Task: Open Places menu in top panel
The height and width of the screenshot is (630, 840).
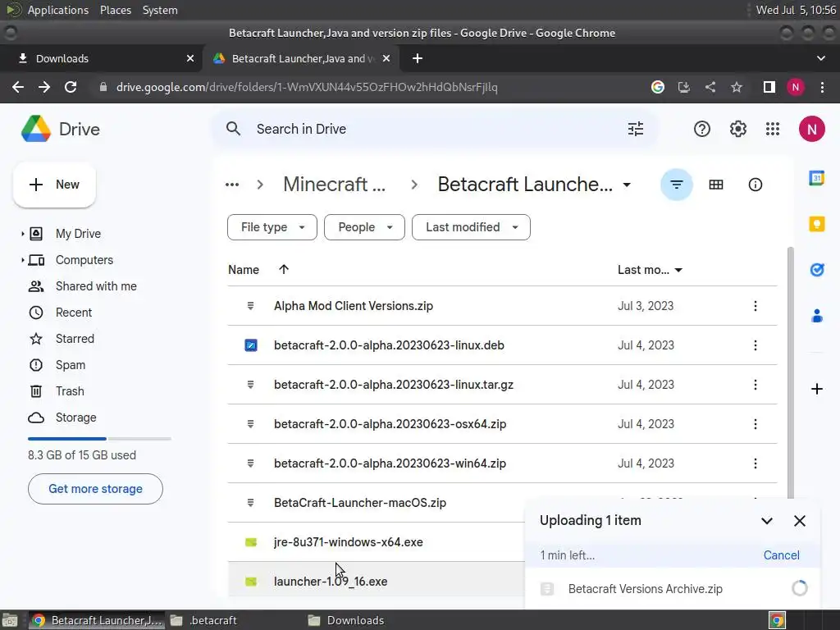Action: [115, 10]
